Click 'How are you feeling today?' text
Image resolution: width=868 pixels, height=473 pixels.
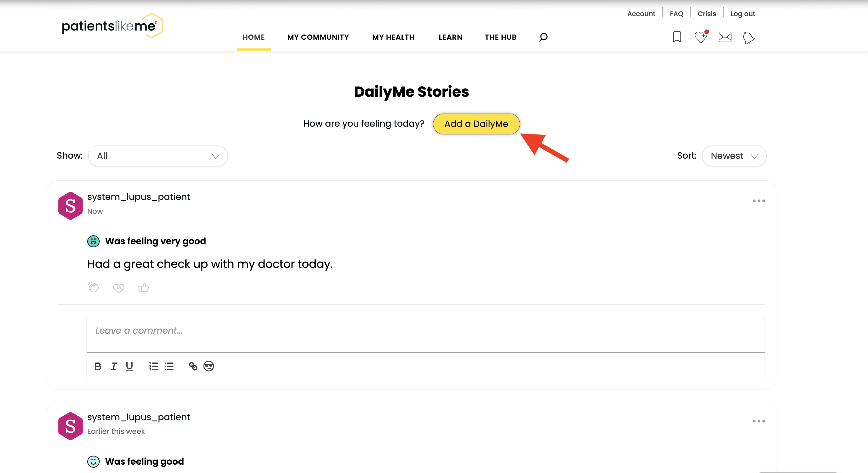[x=364, y=124]
